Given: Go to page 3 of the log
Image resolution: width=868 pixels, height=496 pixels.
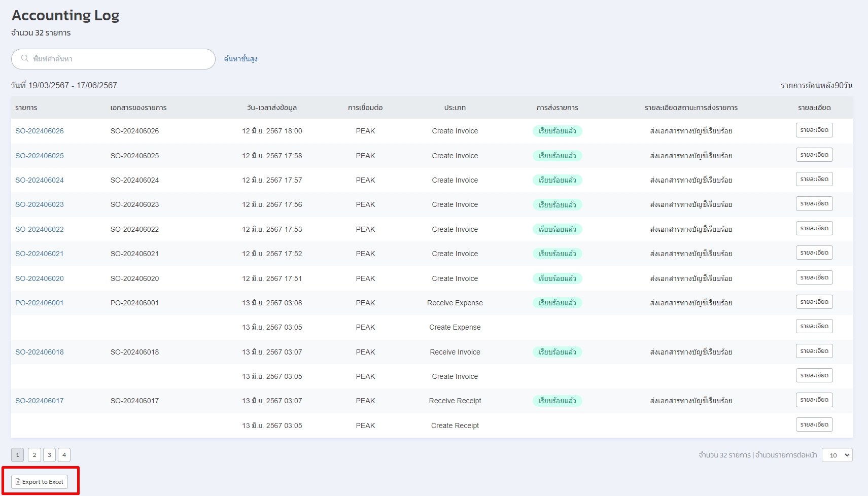Looking at the screenshot, I should [x=49, y=455].
